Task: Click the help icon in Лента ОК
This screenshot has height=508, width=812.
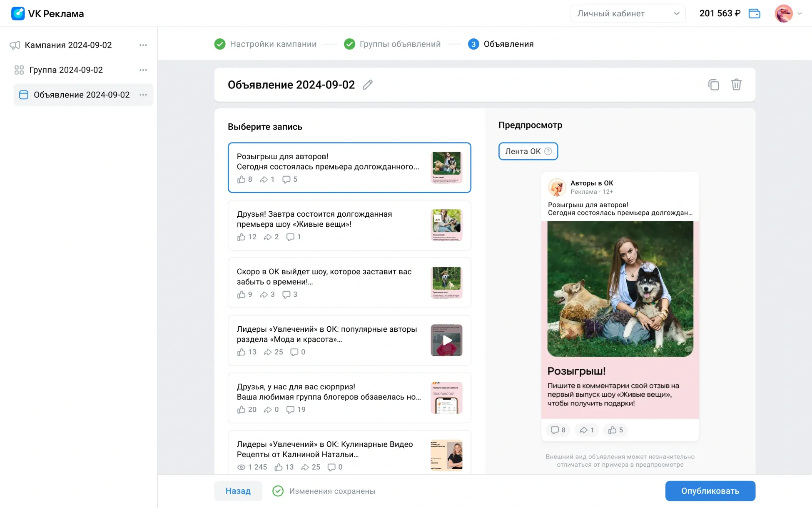Action: 548,151
